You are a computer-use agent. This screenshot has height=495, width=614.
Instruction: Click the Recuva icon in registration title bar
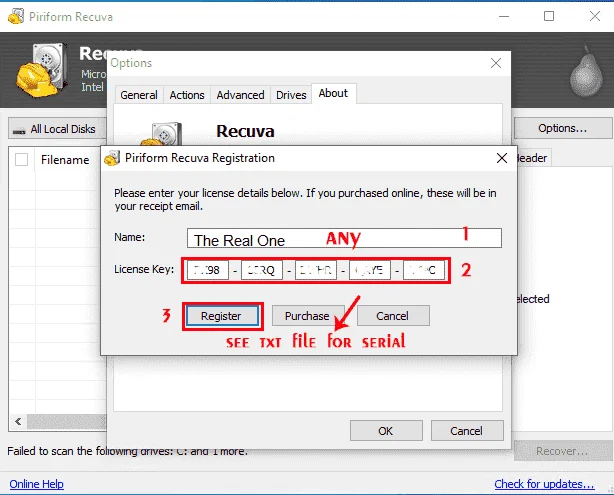click(112, 158)
